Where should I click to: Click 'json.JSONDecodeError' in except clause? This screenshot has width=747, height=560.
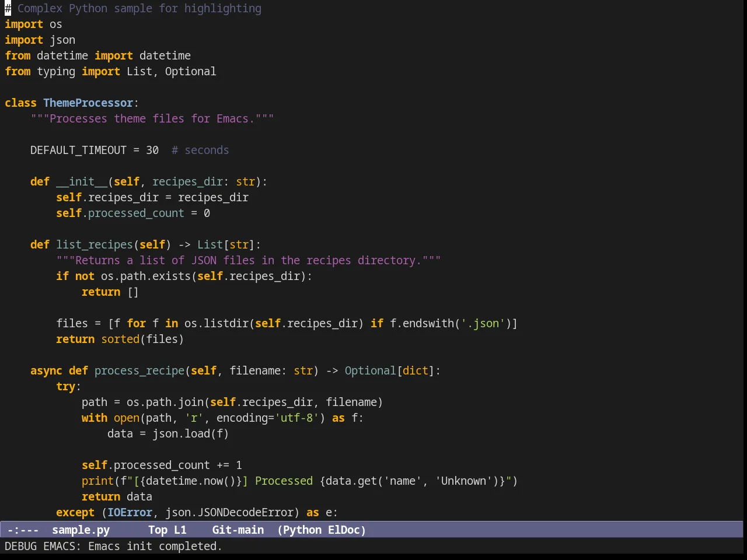tap(229, 512)
